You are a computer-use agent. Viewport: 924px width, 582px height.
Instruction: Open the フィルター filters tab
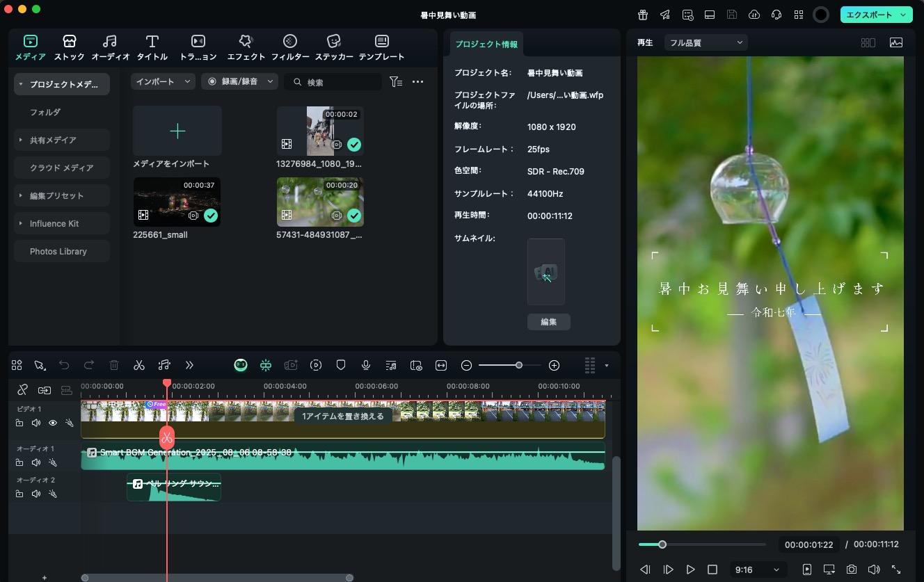tap(290, 47)
